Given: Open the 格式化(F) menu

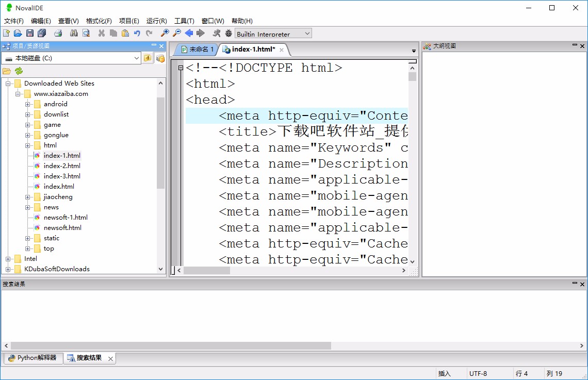Looking at the screenshot, I should click(x=99, y=21).
